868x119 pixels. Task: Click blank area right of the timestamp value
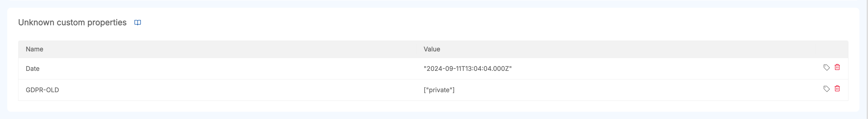(657, 69)
